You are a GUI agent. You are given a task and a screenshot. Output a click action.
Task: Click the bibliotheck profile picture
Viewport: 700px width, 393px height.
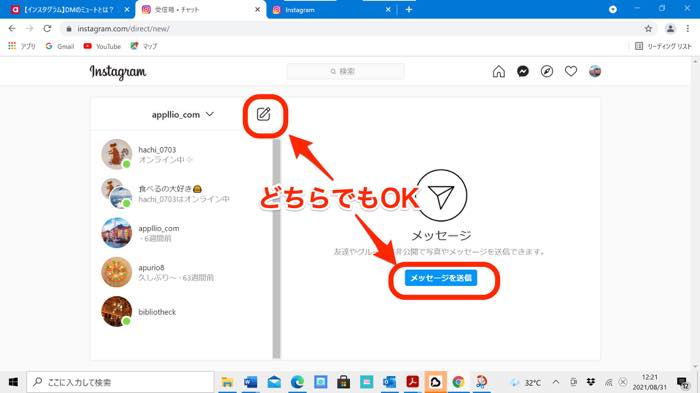[117, 311]
